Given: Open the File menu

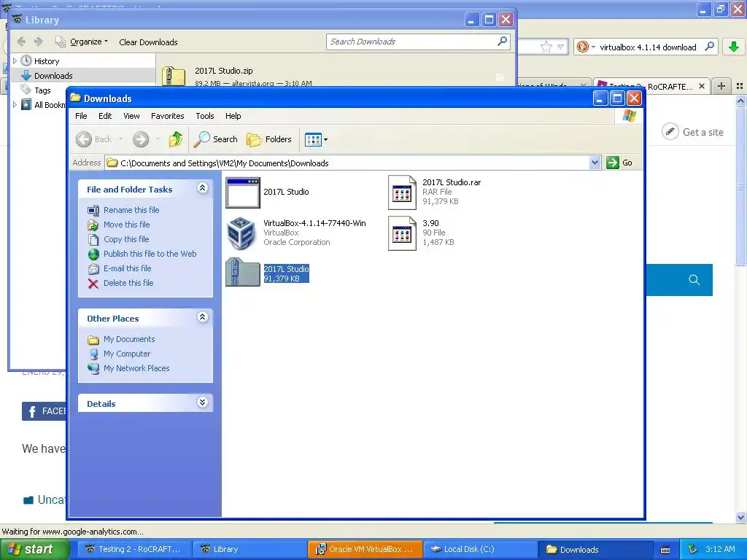Looking at the screenshot, I should point(81,116).
